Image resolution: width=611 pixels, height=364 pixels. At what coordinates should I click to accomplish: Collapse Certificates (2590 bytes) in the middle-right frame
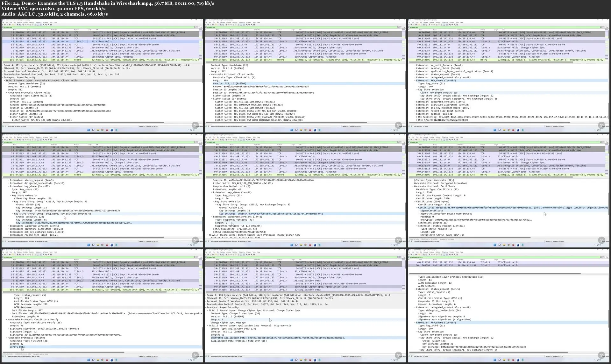[x=415, y=202]
